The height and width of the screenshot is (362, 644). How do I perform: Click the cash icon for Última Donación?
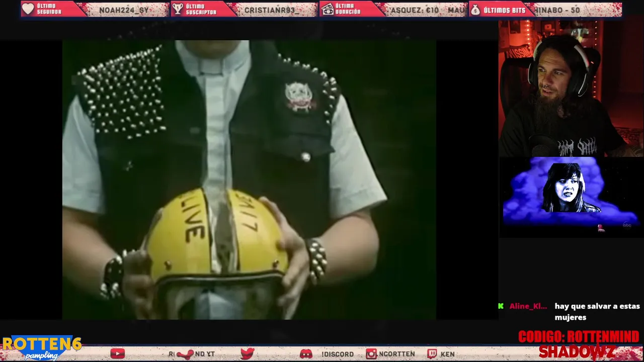pyautogui.click(x=328, y=9)
